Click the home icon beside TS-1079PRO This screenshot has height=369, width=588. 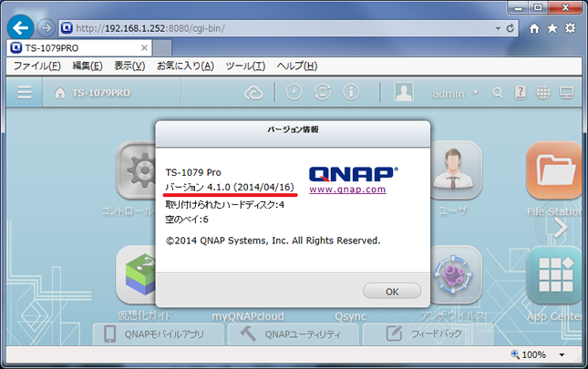coord(60,93)
